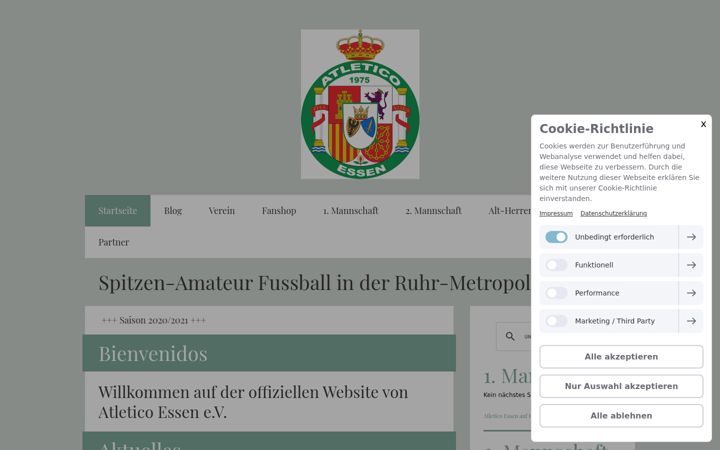Viewport: 720px width, 450px height.
Task: Click the search magnifier icon
Action: coord(510,336)
